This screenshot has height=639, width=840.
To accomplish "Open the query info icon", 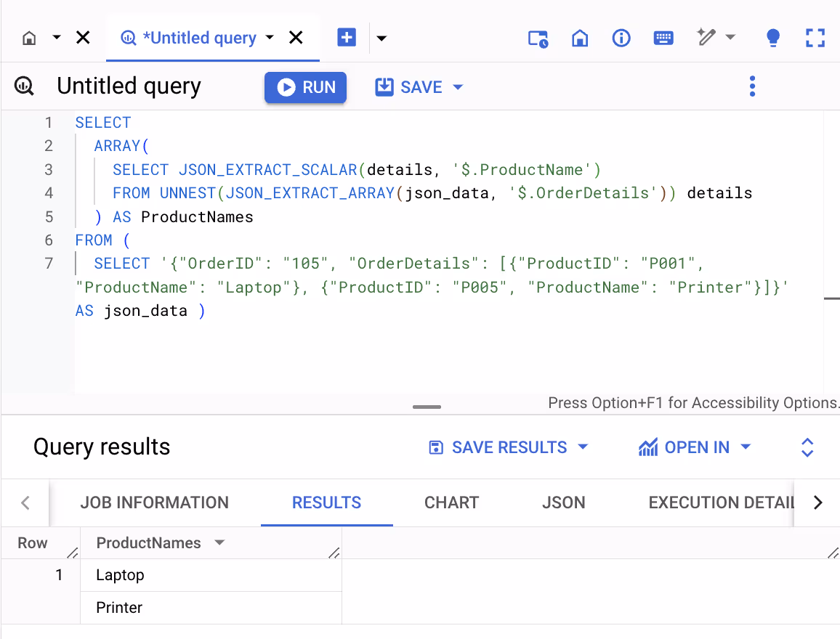I will pyautogui.click(x=621, y=38).
